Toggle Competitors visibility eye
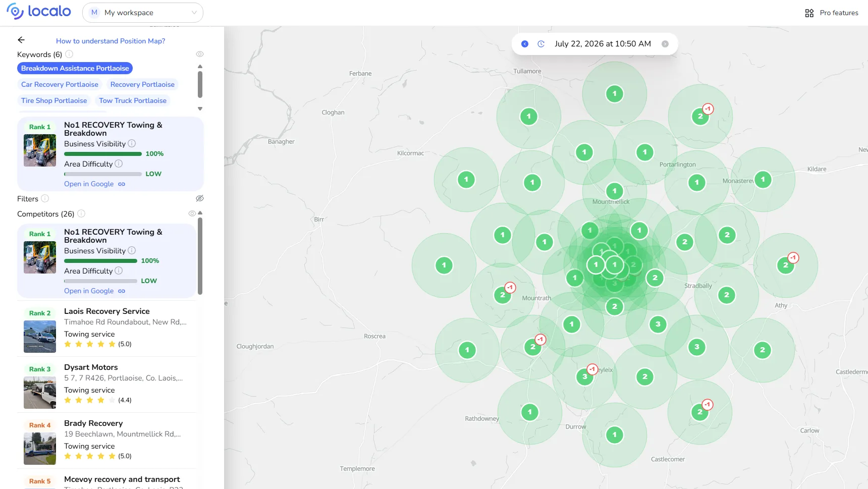Image resolution: width=868 pixels, height=489 pixels. 192,213
